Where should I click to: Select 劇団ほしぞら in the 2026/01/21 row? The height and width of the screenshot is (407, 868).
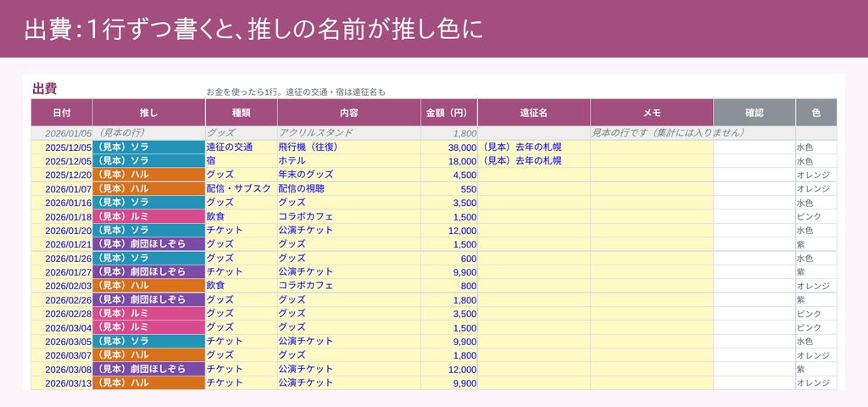pyautogui.click(x=149, y=244)
